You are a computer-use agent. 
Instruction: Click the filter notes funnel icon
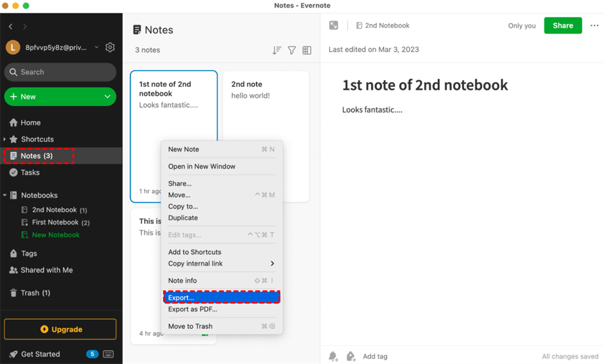point(292,51)
